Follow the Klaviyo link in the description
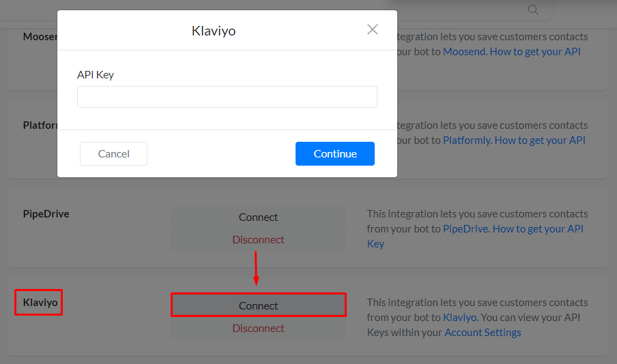617x364 pixels. point(459,318)
